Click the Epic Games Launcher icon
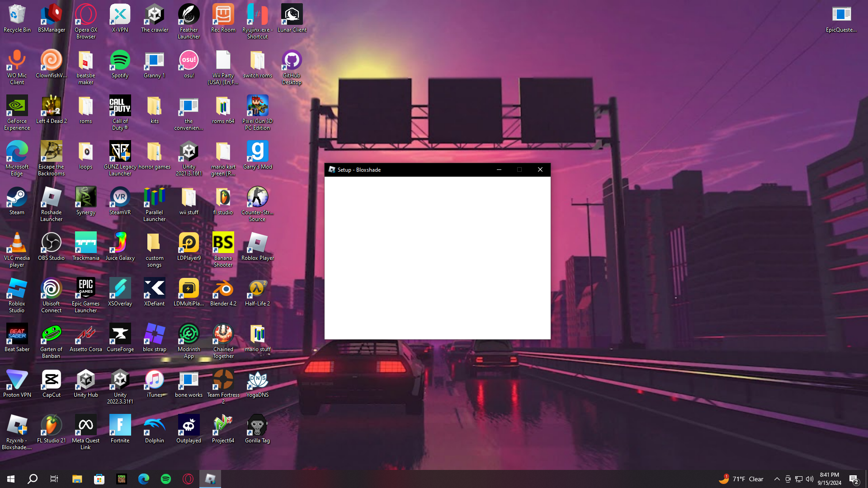The image size is (868, 488). (85, 289)
